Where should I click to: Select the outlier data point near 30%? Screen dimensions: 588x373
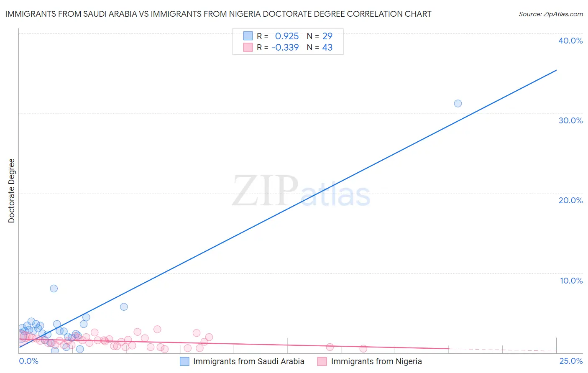click(458, 103)
